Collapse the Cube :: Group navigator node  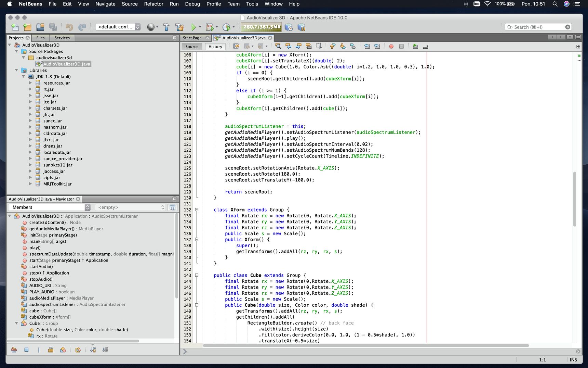pos(16,323)
